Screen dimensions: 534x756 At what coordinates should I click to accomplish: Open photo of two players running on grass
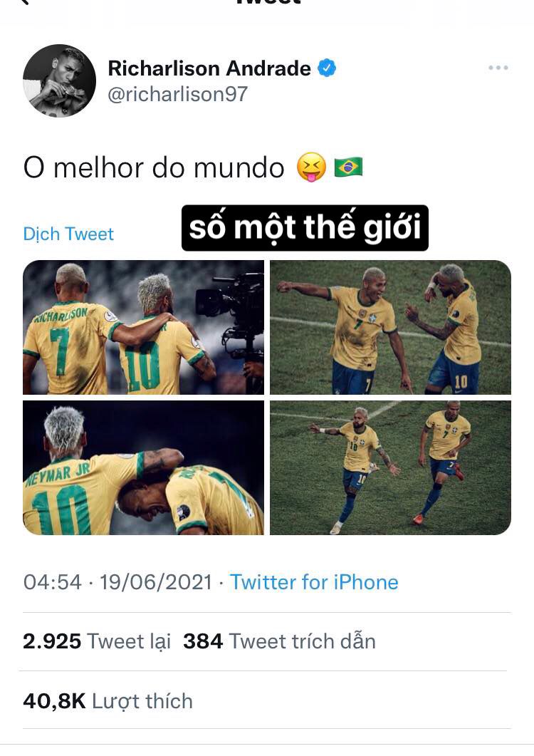click(390, 467)
